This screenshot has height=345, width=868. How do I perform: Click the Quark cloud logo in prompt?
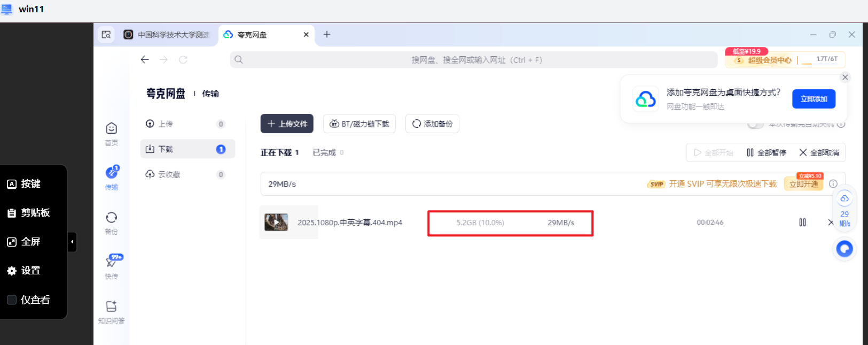[x=645, y=99]
